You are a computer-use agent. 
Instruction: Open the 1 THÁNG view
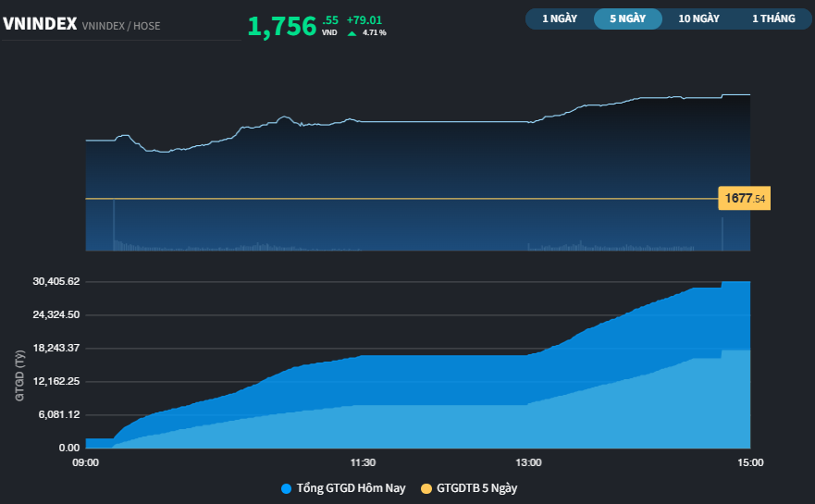[773, 18]
